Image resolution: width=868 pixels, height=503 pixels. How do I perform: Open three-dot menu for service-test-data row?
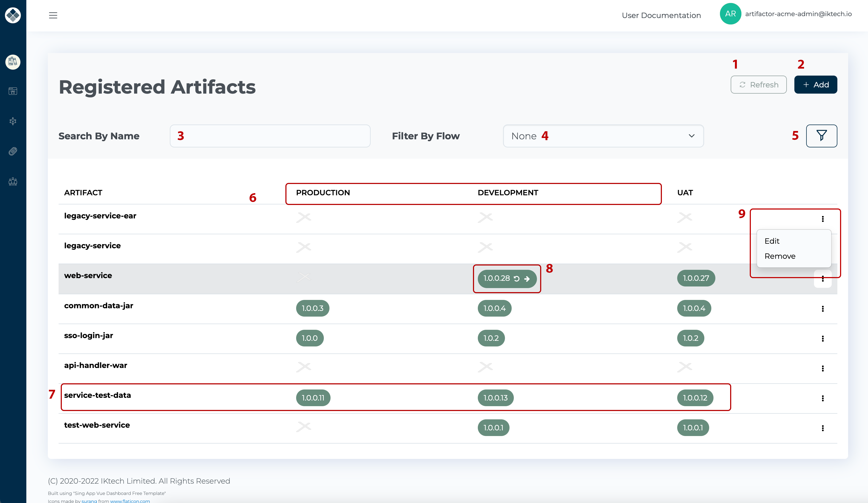823,398
